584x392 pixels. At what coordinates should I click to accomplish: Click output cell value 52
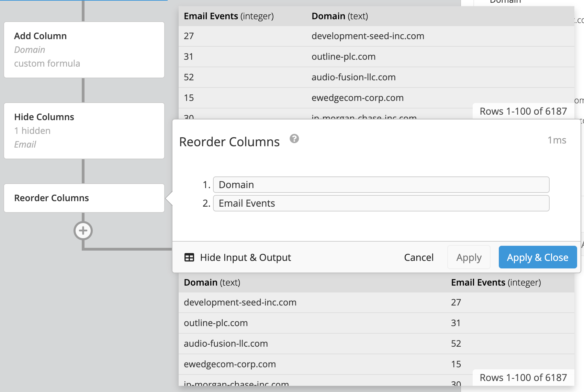point(456,344)
